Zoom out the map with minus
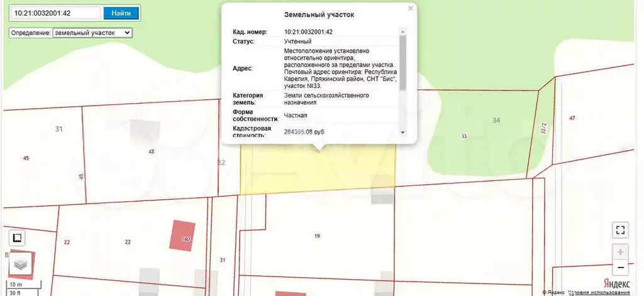The height and width of the screenshot is (296, 644). (620, 268)
